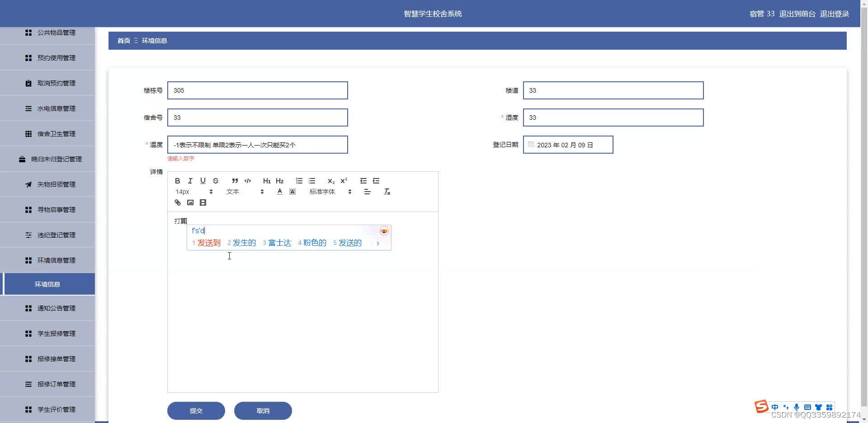Open 违纪登记管理 menu
Screen dimensions: 868x423
pos(47,235)
